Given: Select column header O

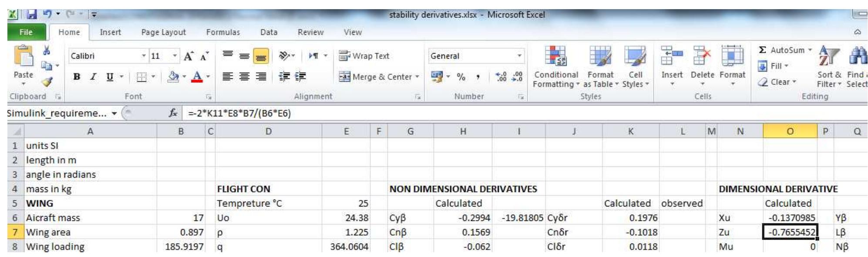Looking at the screenshot, I should point(790,131).
